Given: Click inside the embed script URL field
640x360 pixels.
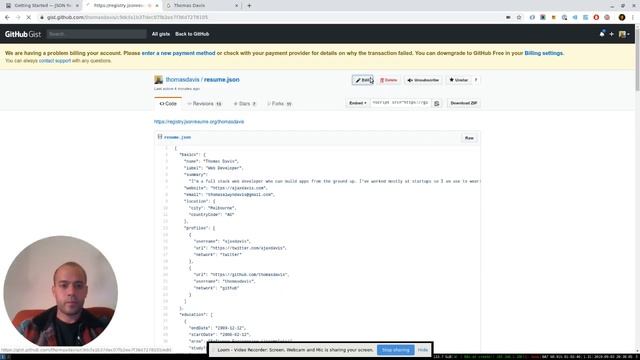Looking at the screenshot, I should (x=400, y=103).
